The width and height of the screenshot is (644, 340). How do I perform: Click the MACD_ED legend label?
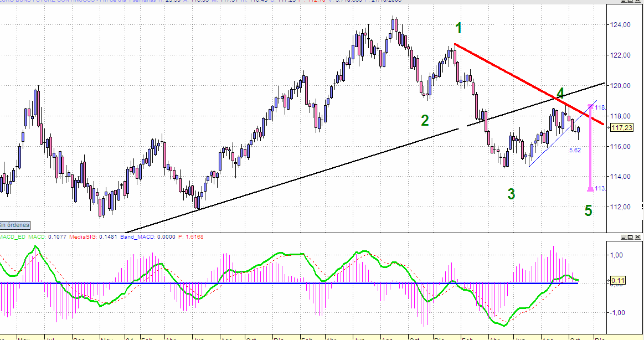tap(12, 237)
